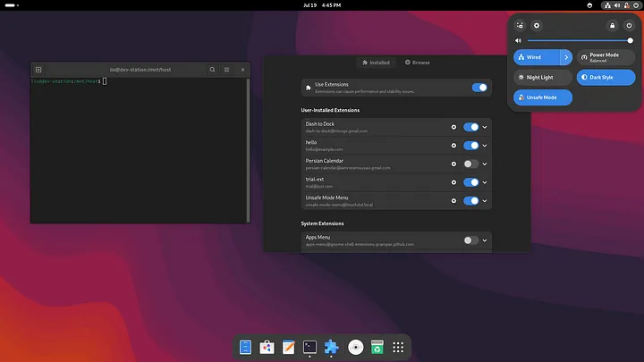Disable the Dash to Dock extension switch
Viewport: 644px width, 362px height.
tap(471, 127)
